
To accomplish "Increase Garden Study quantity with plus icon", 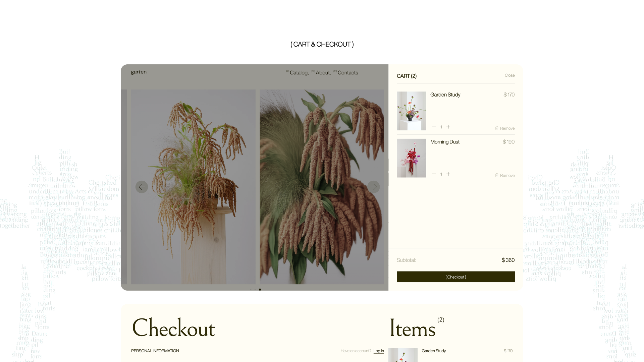I will click(x=448, y=127).
